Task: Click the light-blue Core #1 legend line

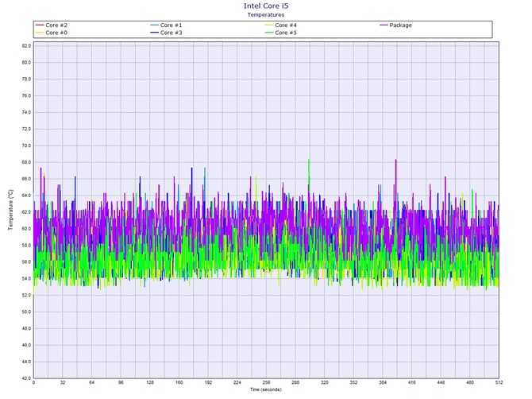Action: coord(154,25)
